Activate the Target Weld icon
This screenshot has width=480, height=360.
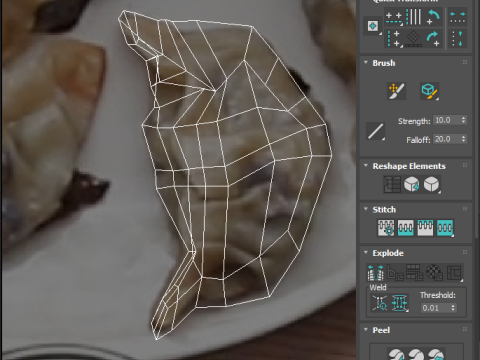tap(380, 303)
